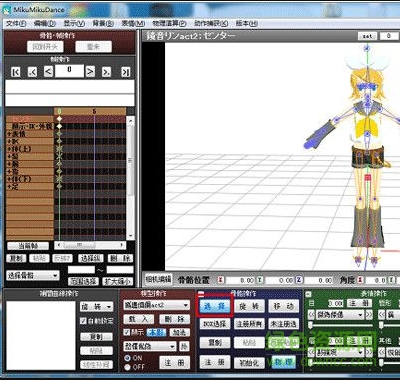Image resolution: width=400 pixels, height=380 pixels.
Task: Click the current frame number field
Action: (x=69, y=71)
